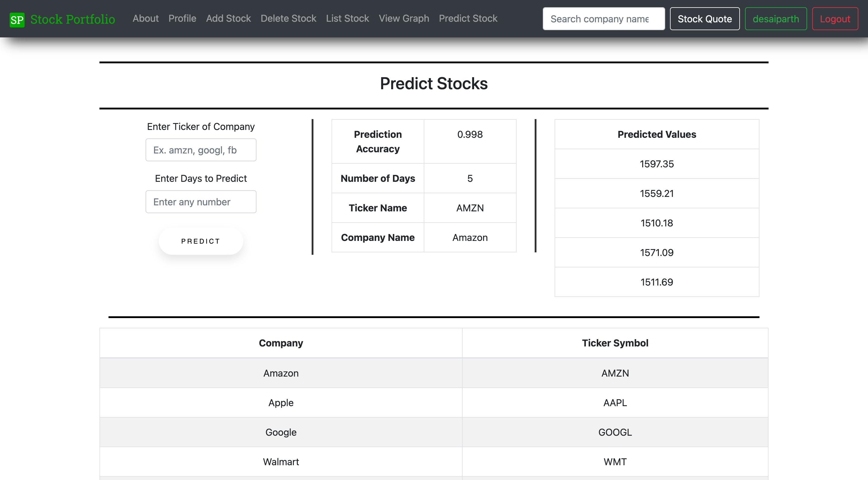Select Predict Stock nav link

coord(468,18)
